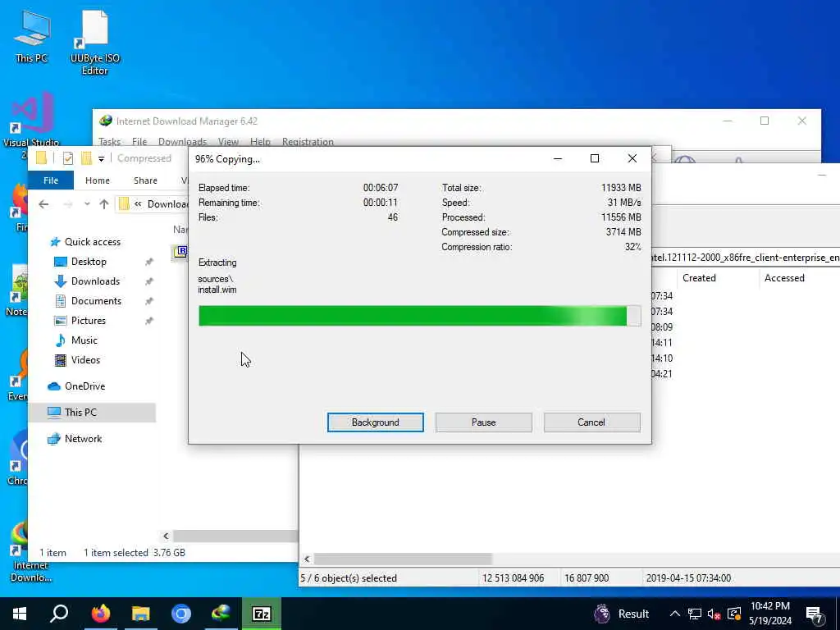Viewport: 840px width, 630px height.
Task: Select Network in the navigation pane
Action: pyautogui.click(x=83, y=439)
